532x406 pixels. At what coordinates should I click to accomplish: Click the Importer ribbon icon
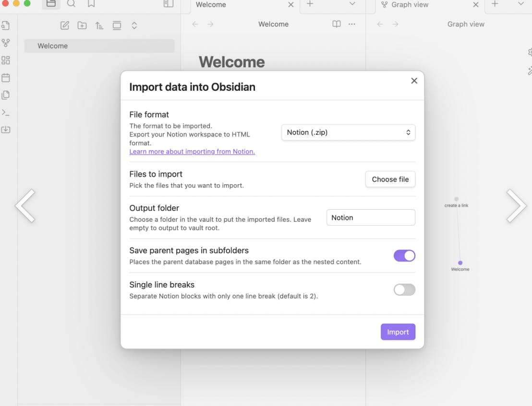tap(6, 130)
